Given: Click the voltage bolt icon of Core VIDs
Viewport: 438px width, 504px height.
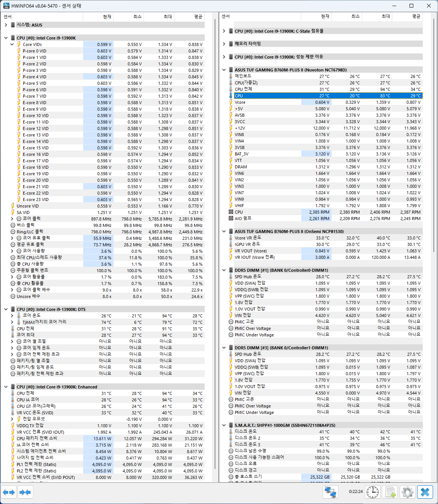Looking at the screenshot, I should 19,44.
